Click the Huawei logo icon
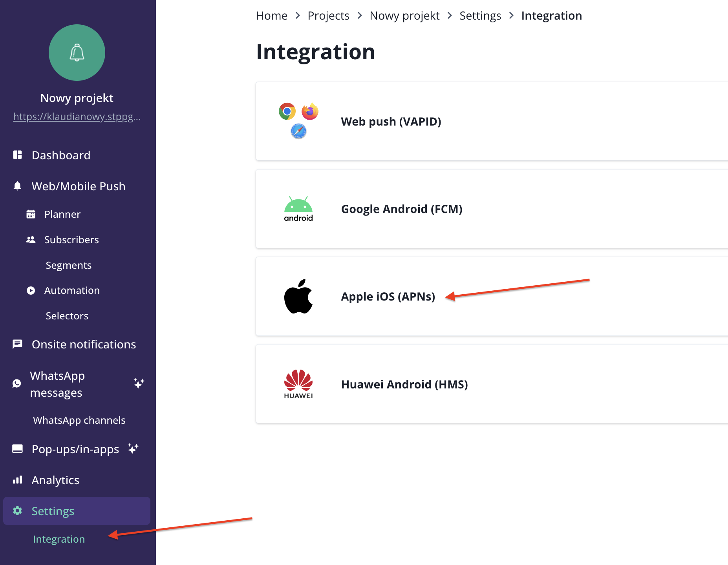 [298, 384]
